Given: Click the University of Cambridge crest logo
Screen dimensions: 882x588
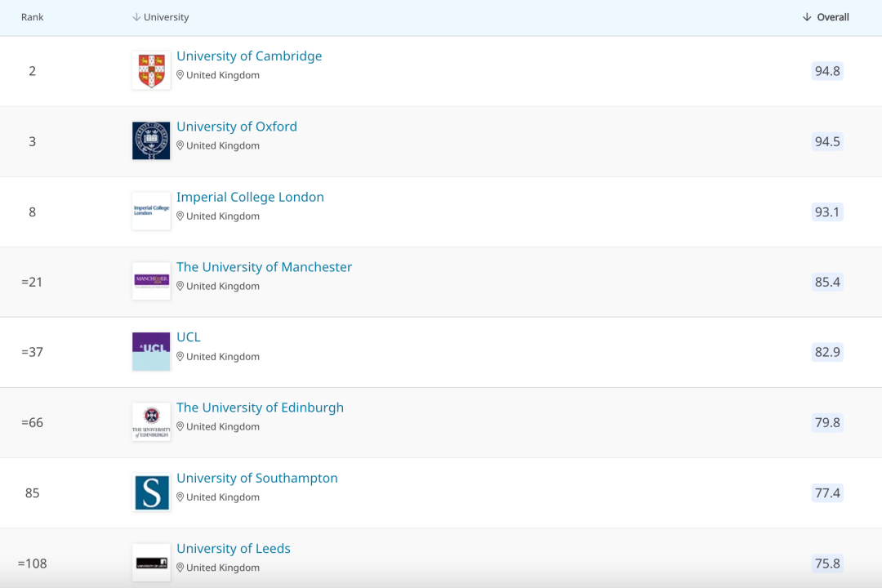Looking at the screenshot, I should (151, 70).
